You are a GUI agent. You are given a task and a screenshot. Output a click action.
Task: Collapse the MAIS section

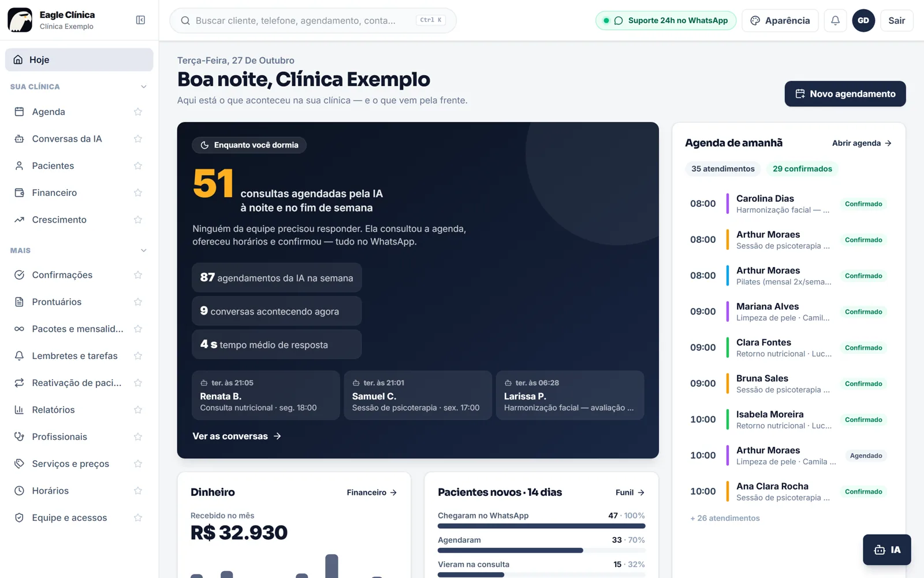click(x=144, y=250)
